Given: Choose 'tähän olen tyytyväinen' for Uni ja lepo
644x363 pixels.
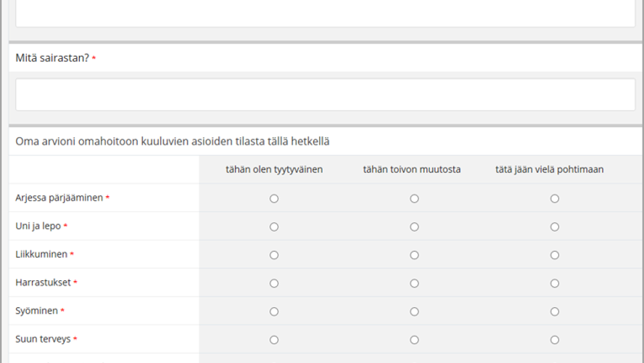Looking at the screenshot, I should coord(274,227).
